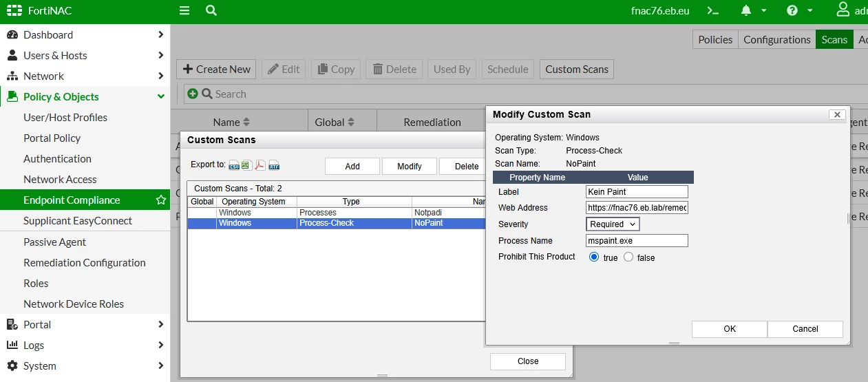This screenshot has width=868, height=382.
Task: Expand the Network menu
Action: tap(160, 76)
